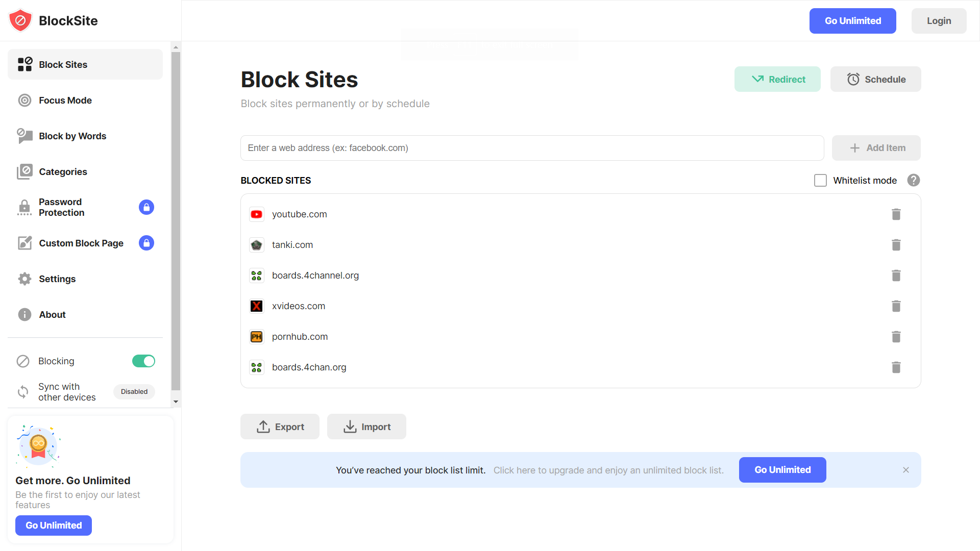
Task: Focus the web address input field
Action: tap(532, 148)
